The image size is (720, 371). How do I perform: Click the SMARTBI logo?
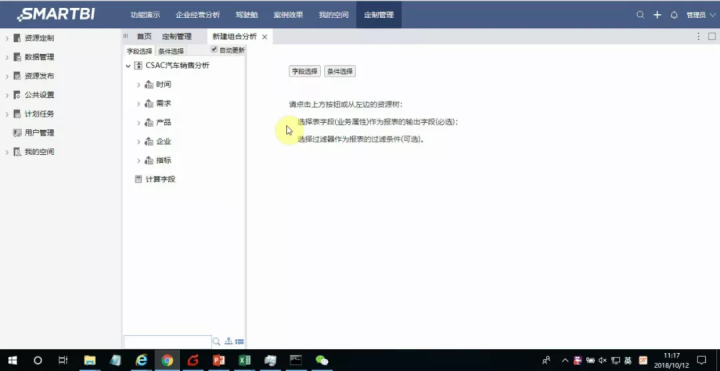[56, 14]
